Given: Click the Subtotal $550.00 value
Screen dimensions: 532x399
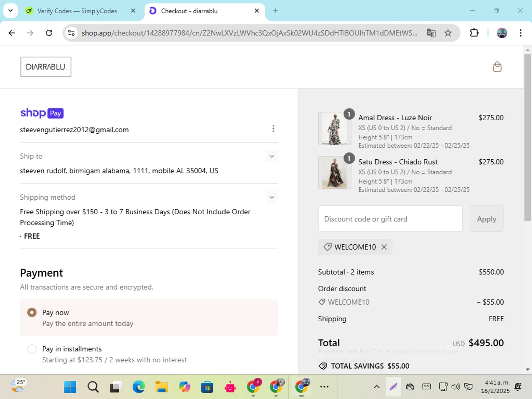Looking at the screenshot, I should (x=491, y=272).
